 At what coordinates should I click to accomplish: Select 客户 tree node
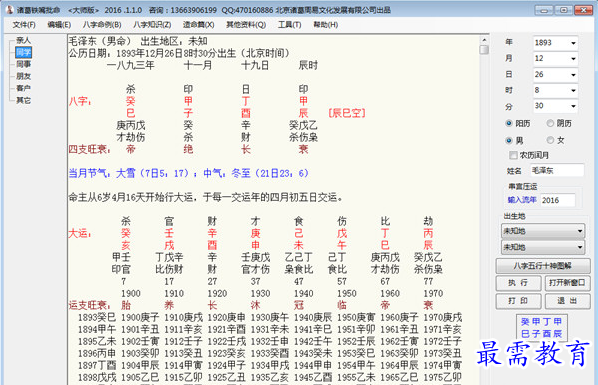[23, 88]
